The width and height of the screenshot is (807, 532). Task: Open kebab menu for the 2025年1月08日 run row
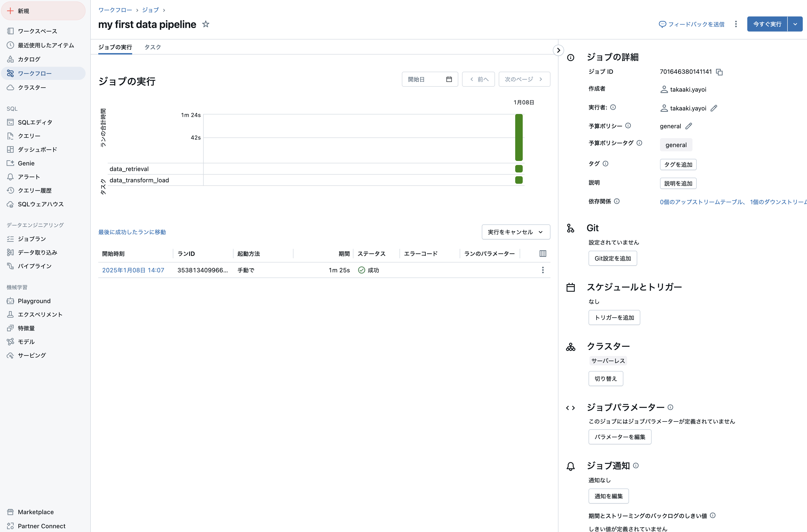coord(542,270)
